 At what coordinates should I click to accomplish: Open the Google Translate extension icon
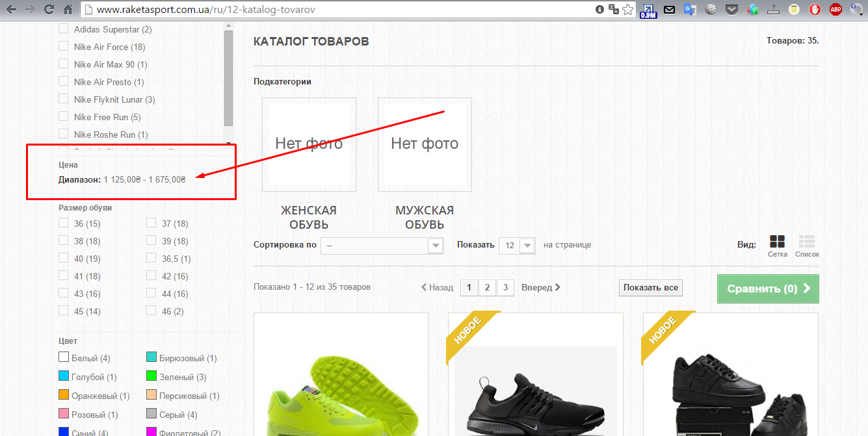click(690, 10)
